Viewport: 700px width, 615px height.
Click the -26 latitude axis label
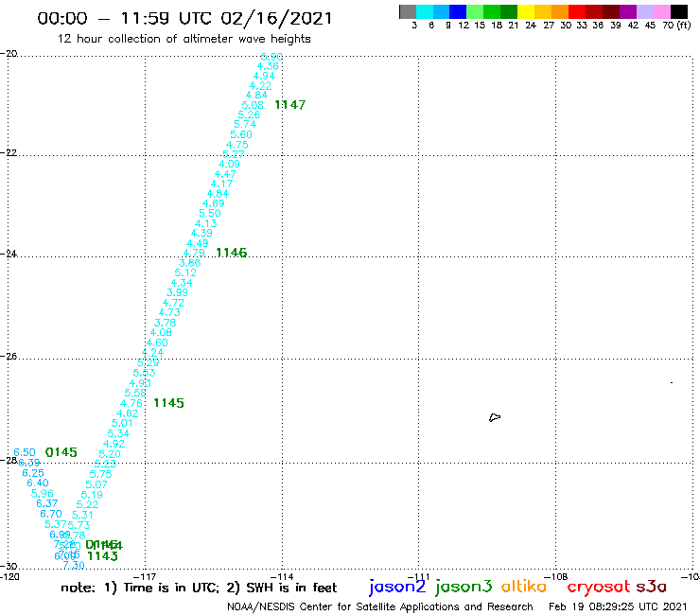click(x=9, y=357)
